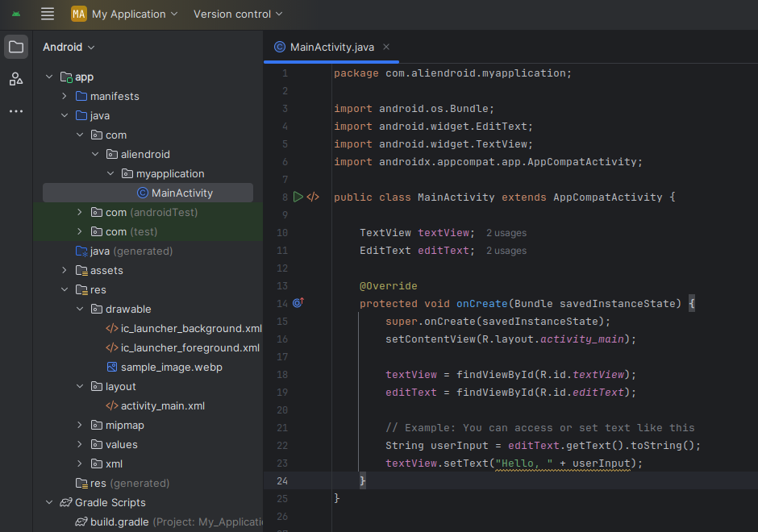Select activity_main.xml in layout folder
The image size is (758, 532).
pos(163,406)
